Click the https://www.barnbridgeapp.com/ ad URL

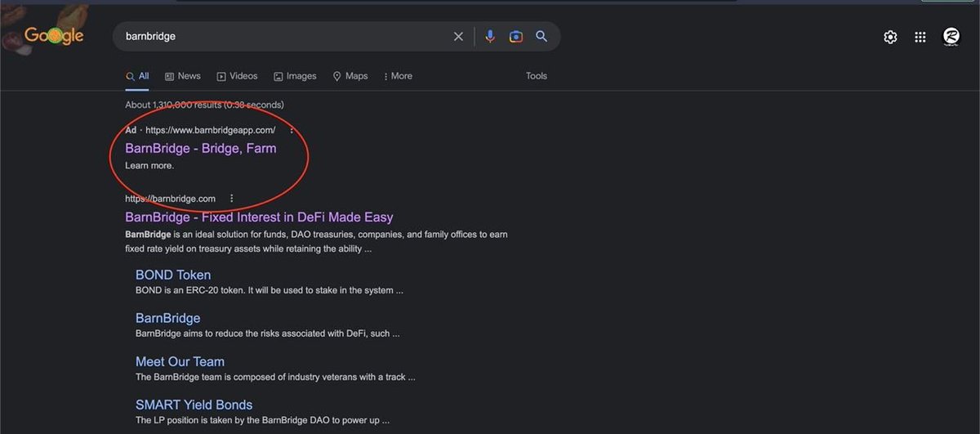210,130
